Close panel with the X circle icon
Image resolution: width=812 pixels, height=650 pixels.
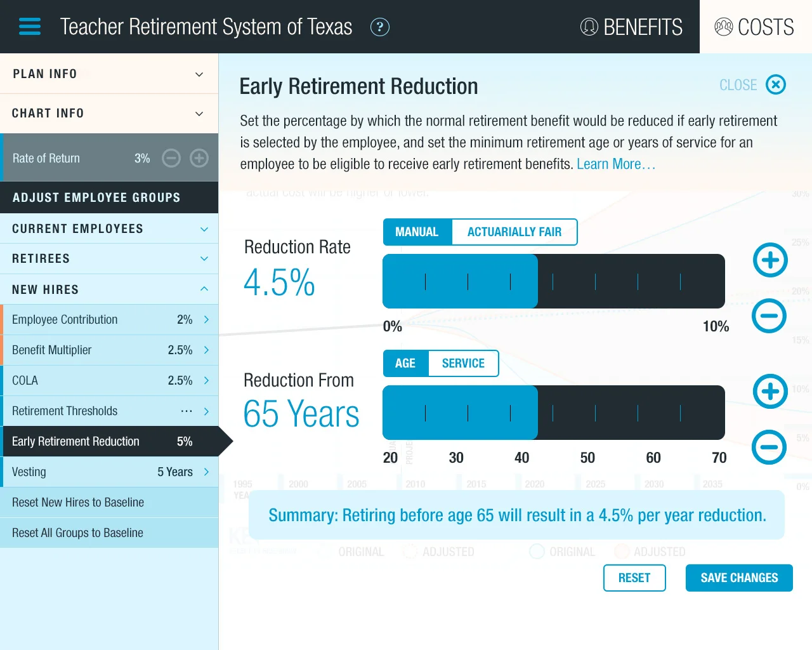(776, 84)
